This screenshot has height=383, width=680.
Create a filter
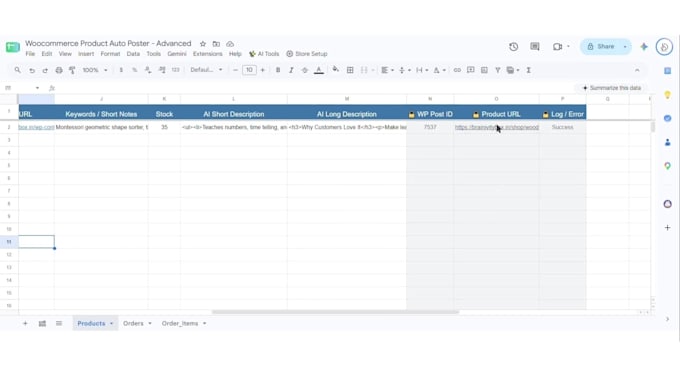point(497,70)
